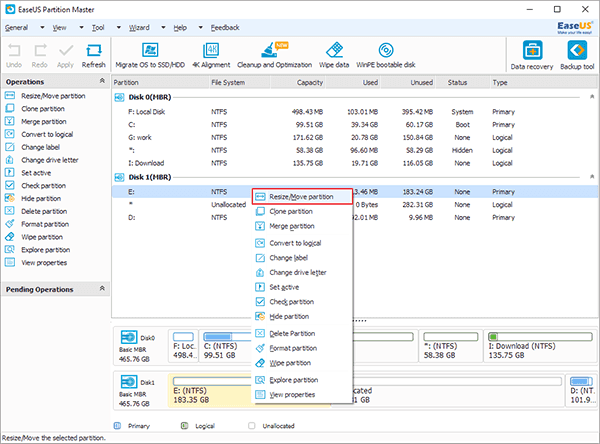
Task: Click the Refresh toolbar icon
Action: (94, 50)
